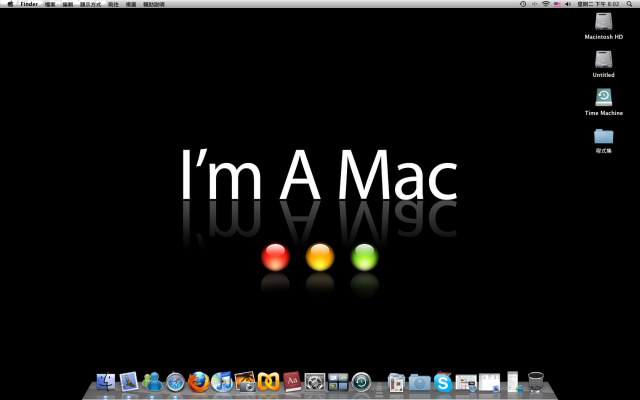
Task: Open the 前往 menu
Action: coord(113,4)
